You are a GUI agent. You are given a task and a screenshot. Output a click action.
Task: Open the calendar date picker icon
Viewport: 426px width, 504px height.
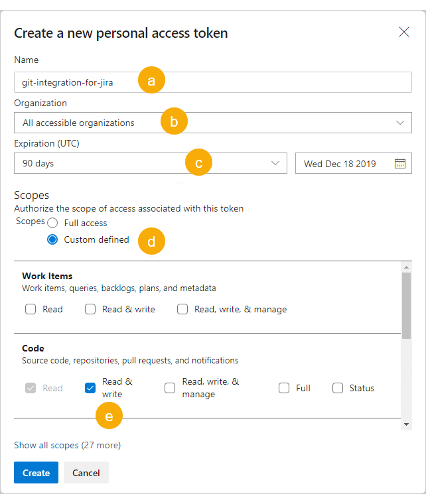click(400, 164)
